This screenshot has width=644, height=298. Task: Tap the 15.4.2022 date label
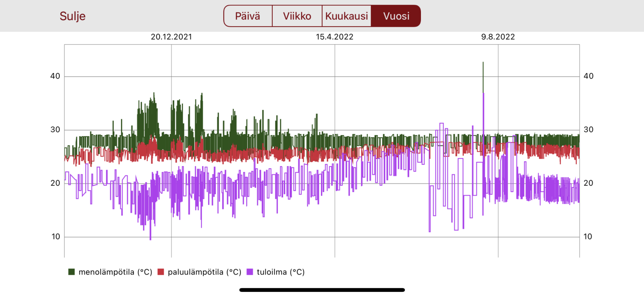[x=334, y=37]
